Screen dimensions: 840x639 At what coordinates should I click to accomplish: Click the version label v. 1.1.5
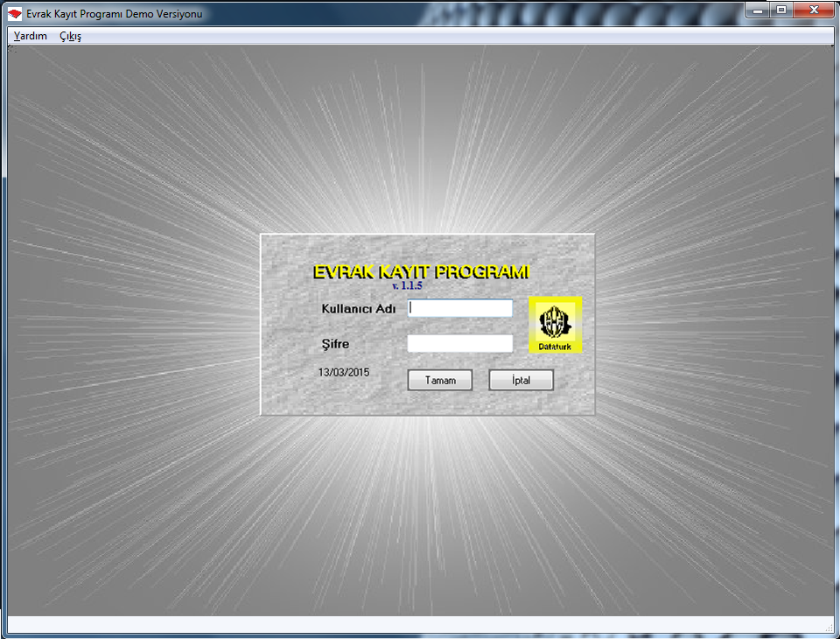coord(407,285)
